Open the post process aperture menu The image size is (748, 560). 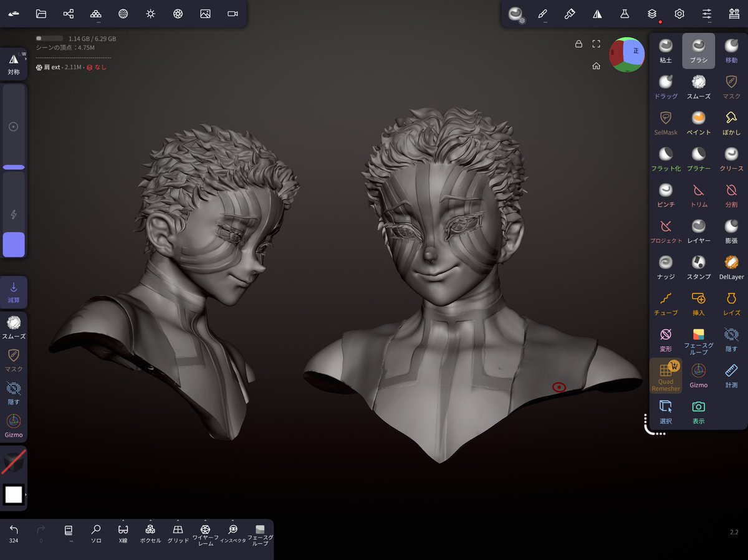(x=178, y=14)
